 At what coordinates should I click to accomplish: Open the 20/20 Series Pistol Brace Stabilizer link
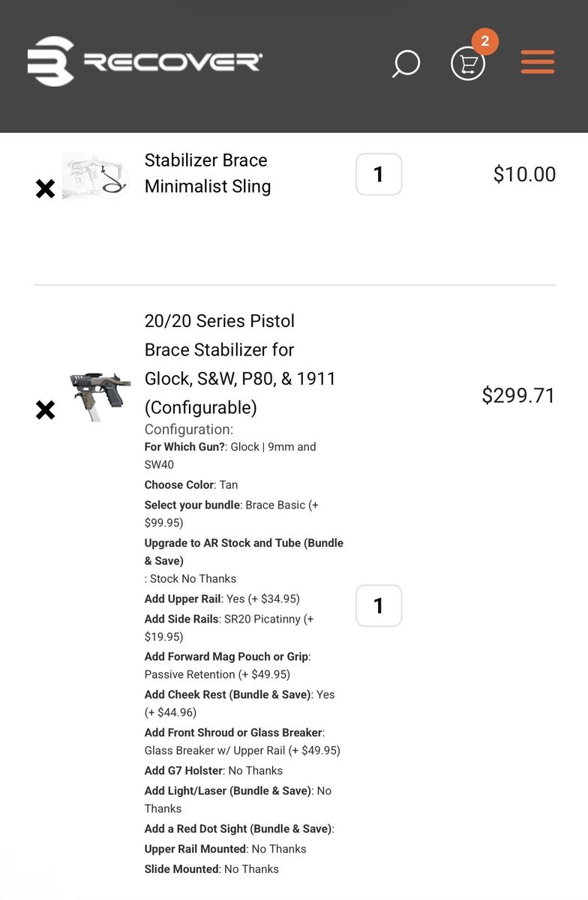(240, 364)
